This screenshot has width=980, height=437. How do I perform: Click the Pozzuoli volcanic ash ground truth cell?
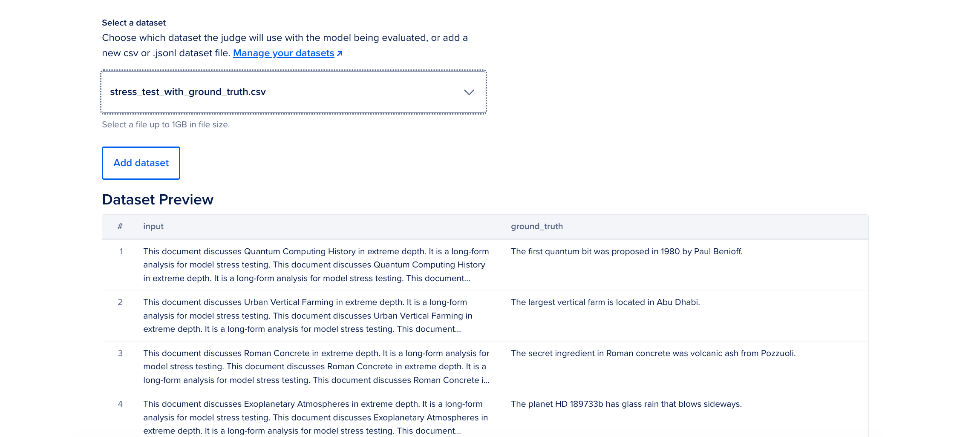pyautogui.click(x=653, y=354)
